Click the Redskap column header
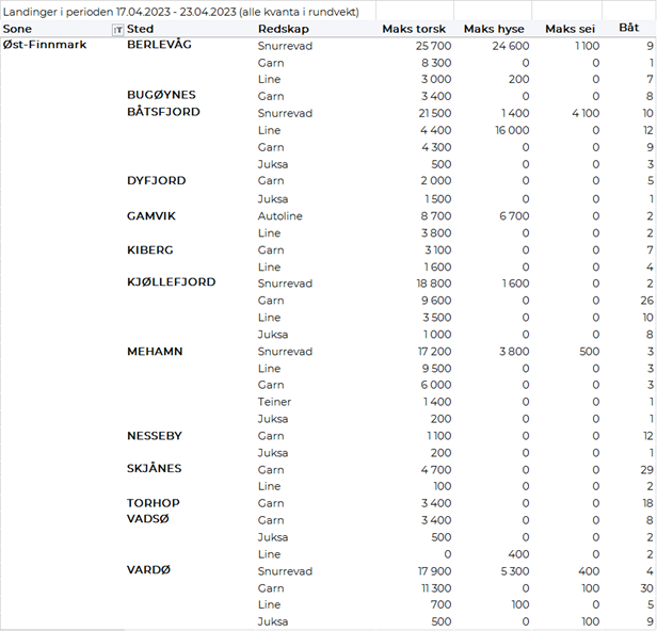Screen dimensions: 657x631 tap(283, 30)
